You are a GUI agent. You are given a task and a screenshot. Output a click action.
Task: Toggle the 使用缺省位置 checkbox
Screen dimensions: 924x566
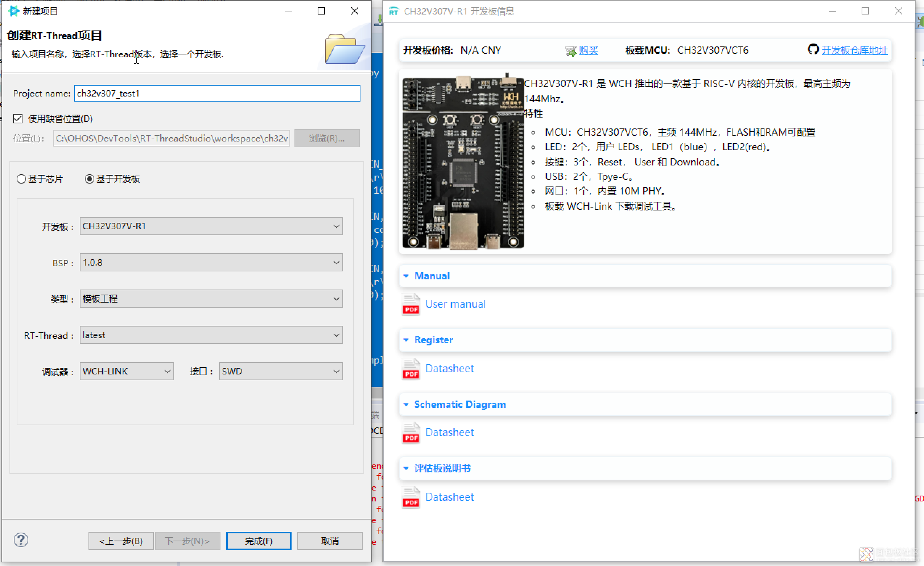coord(18,119)
